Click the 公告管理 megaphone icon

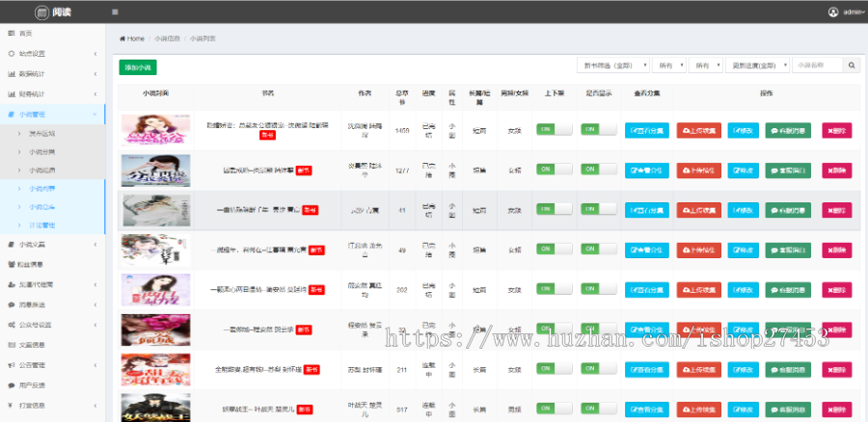click(11, 365)
